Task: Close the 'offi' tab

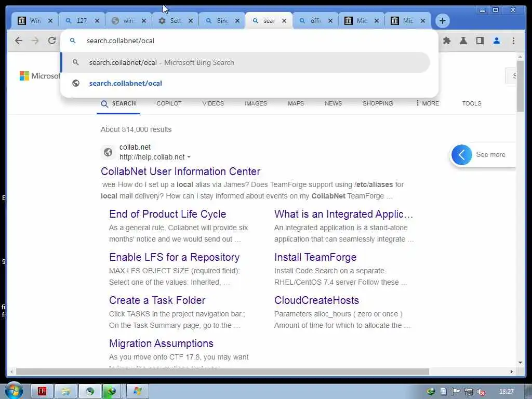Action: tap(330, 21)
